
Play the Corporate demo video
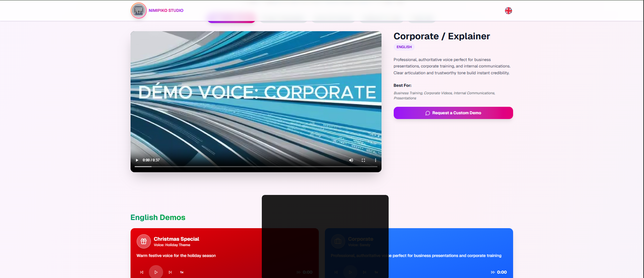[137, 160]
